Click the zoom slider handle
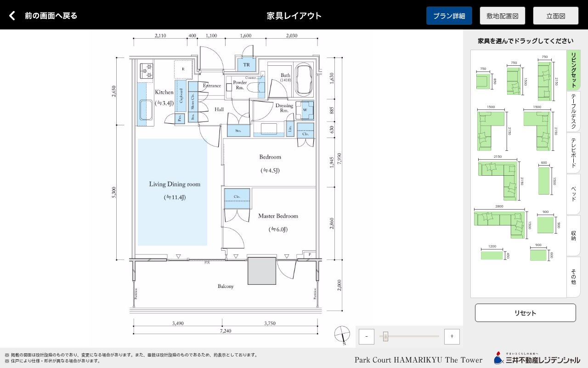 click(x=385, y=337)
